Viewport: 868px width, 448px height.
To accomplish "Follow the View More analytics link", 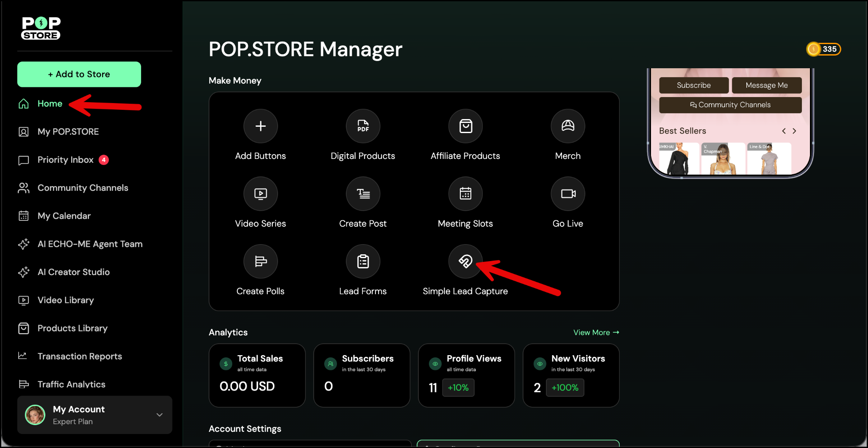I will pos(595,333).
